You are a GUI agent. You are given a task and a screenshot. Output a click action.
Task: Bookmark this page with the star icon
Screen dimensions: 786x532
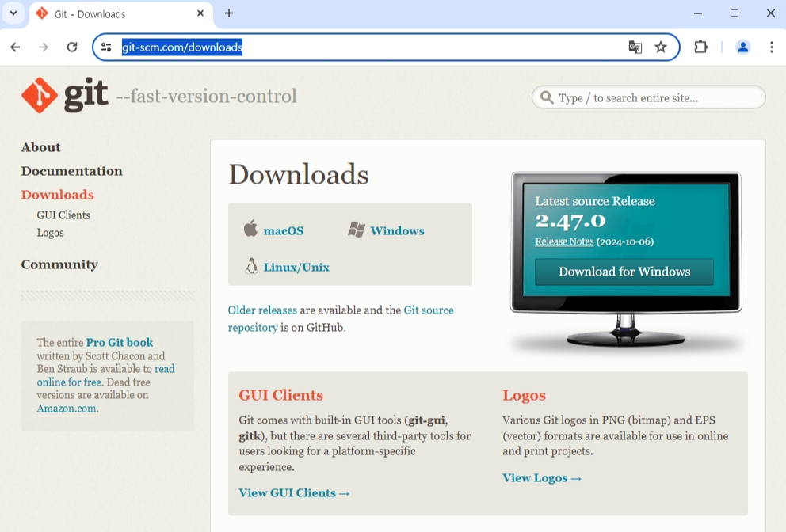point(661,47)
